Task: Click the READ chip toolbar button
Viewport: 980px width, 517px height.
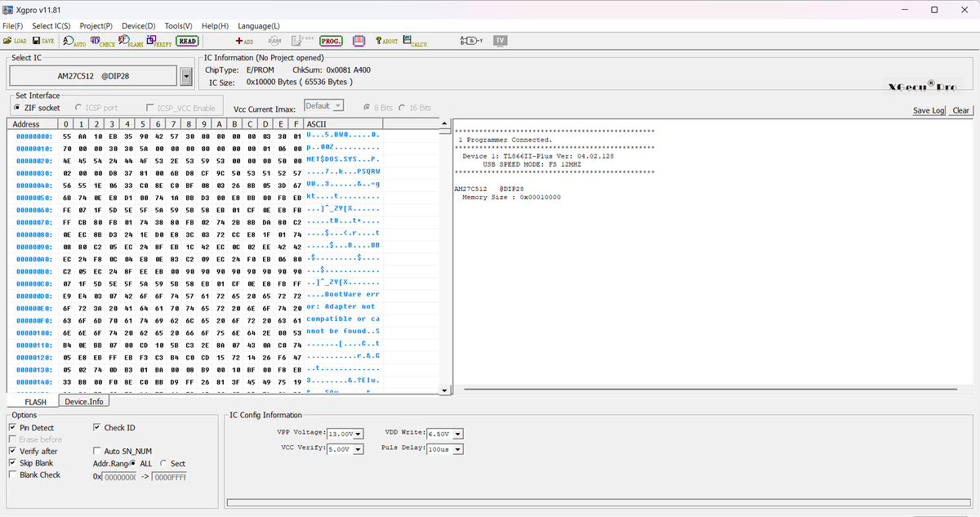Action: [188, 41]
